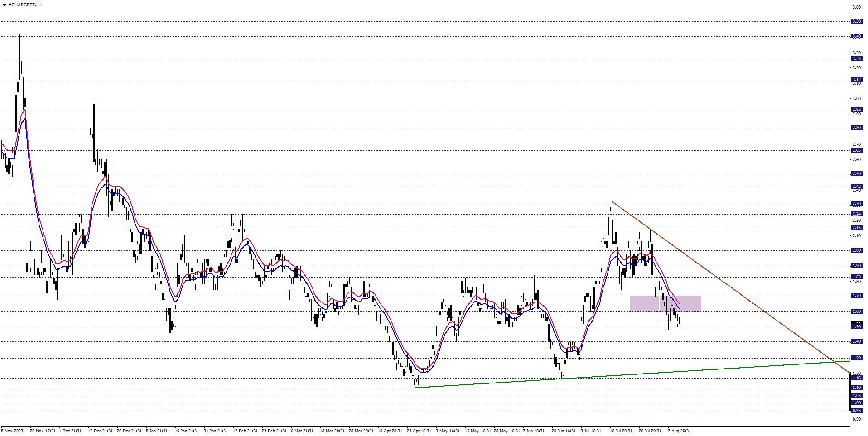
Task: Click the 1.70 price level label
Action: [857, 296]
